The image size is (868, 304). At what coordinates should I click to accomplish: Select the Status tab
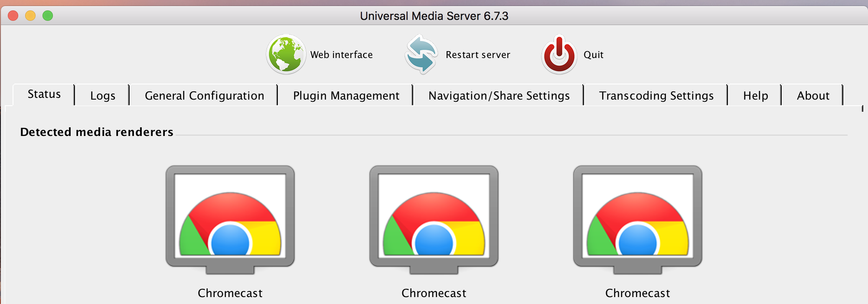[x=44, y=94]
